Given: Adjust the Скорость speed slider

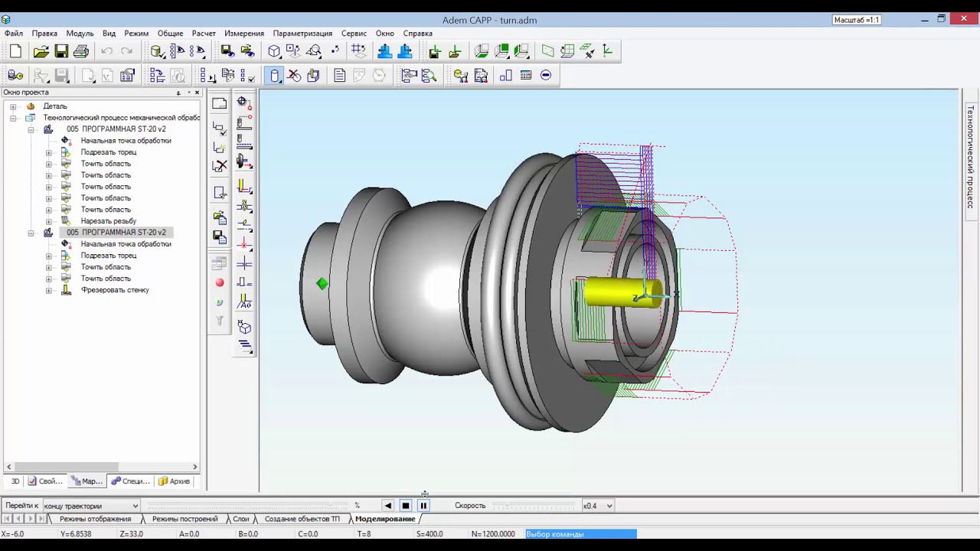Looking at the screenshot, I should pos(532,506).
